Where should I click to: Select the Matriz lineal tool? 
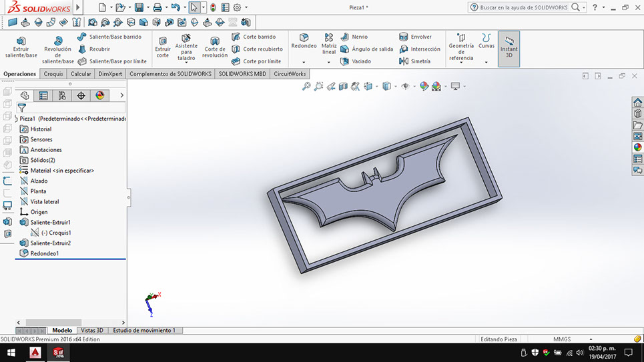coord(329,44)
